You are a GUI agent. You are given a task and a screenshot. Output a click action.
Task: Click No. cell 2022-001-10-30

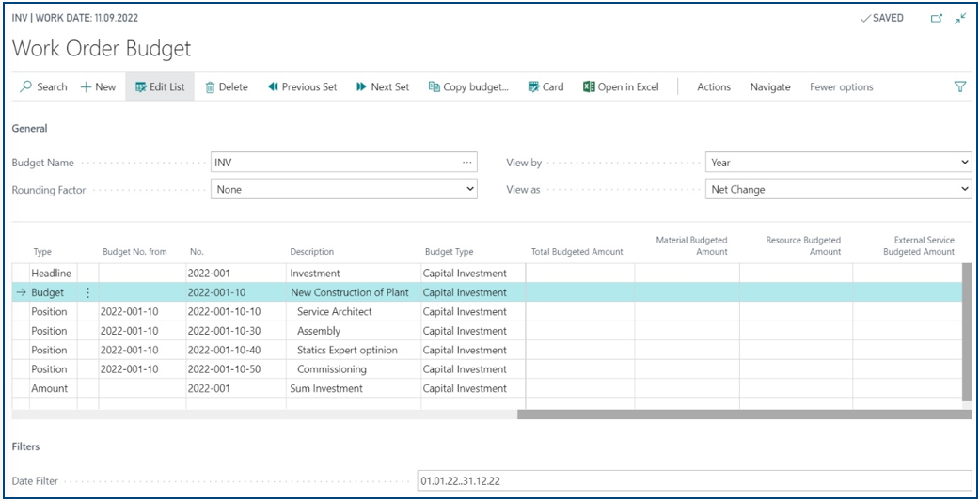[236, 331]
